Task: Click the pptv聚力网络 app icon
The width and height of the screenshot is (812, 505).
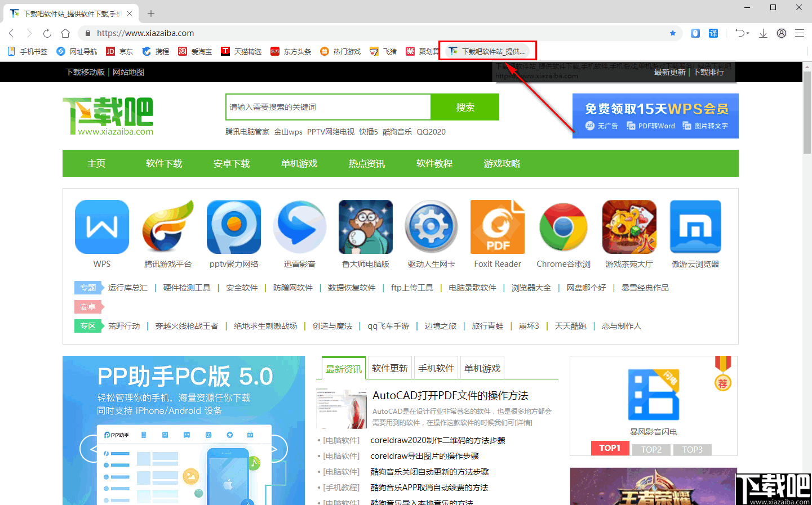Action: click(x=234, y=227)
